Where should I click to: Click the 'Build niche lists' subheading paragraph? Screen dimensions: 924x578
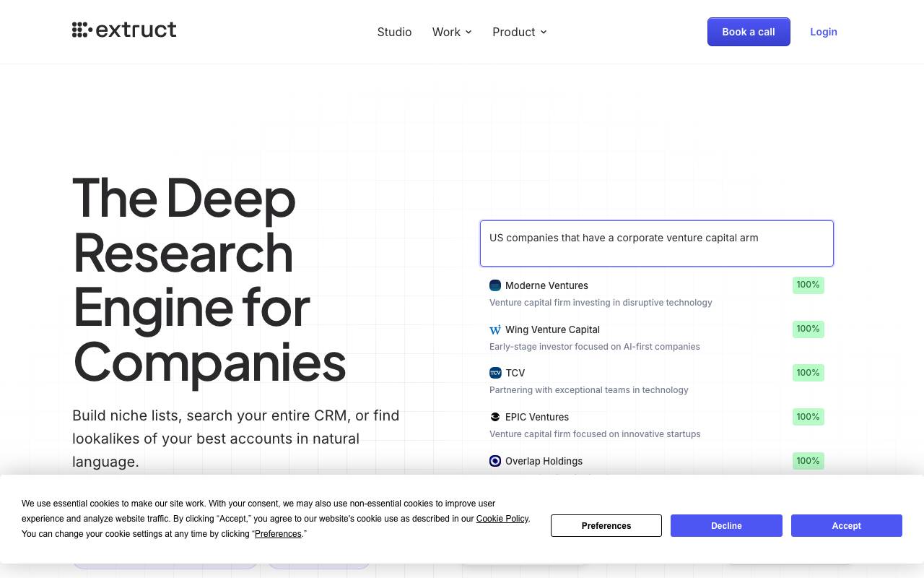pyautogui.click(x=236, y=439)
